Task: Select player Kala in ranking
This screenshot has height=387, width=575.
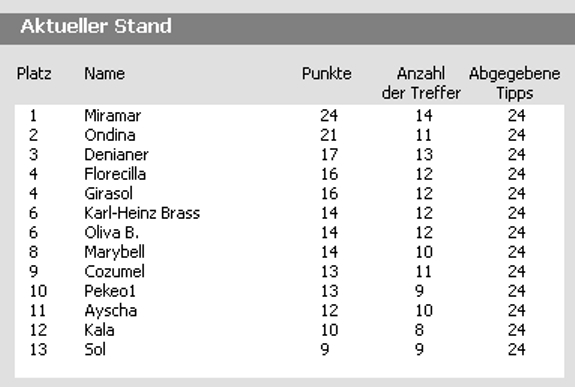Action: pos(99,330)
